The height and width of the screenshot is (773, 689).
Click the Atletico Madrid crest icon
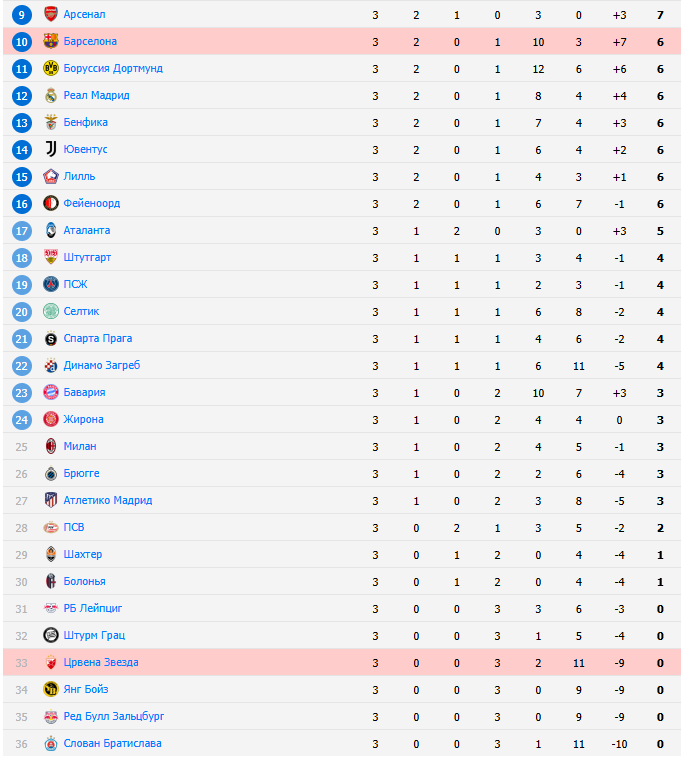point(51,500)
